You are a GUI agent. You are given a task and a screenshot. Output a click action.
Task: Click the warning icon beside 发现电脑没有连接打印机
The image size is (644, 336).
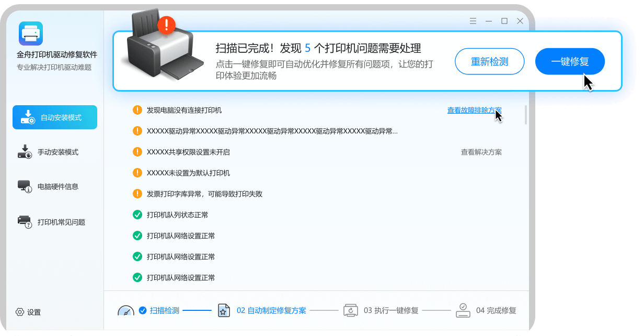[x=137, y=110]
